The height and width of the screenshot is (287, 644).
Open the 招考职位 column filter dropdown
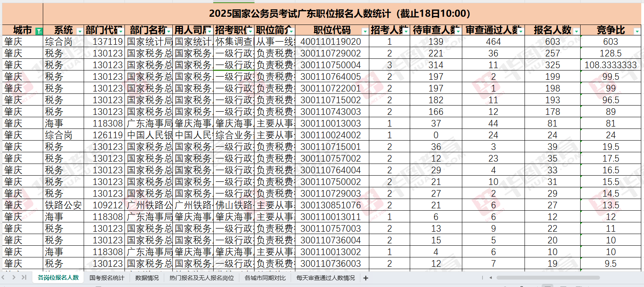[x=251, y=31]
